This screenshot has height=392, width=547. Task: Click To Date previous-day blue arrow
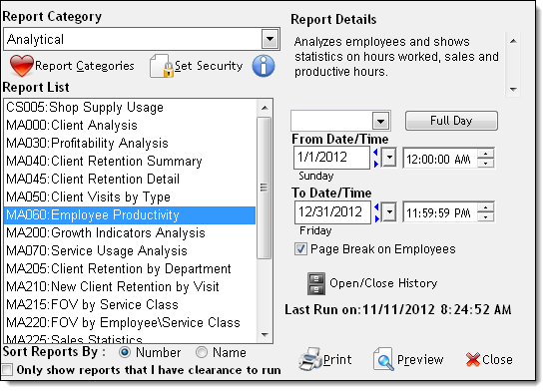(376, 207)
